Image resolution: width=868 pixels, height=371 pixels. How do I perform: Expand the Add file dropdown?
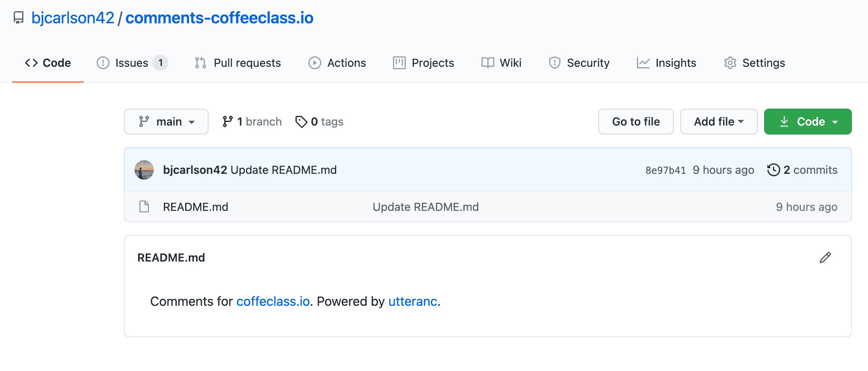click(719, 121)
